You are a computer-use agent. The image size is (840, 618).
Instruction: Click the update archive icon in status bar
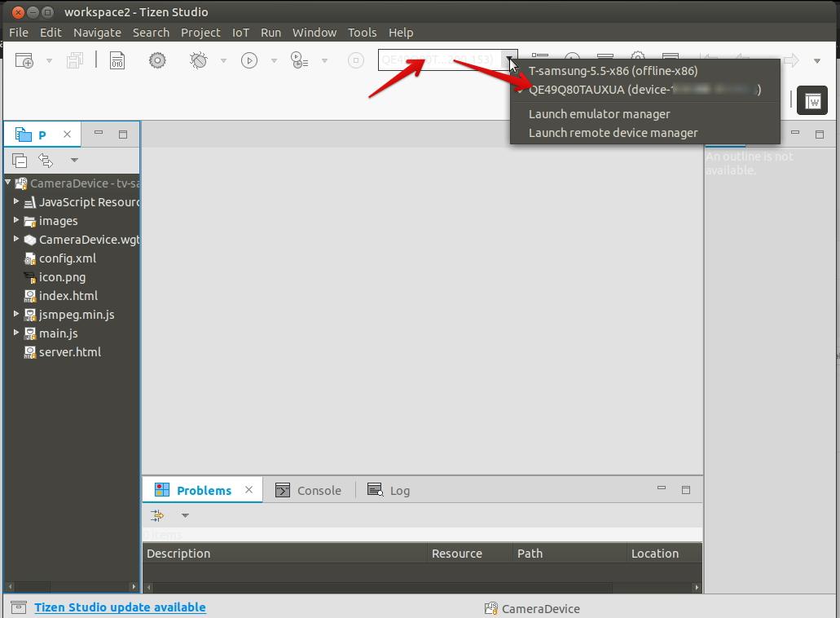pos(18,607)
